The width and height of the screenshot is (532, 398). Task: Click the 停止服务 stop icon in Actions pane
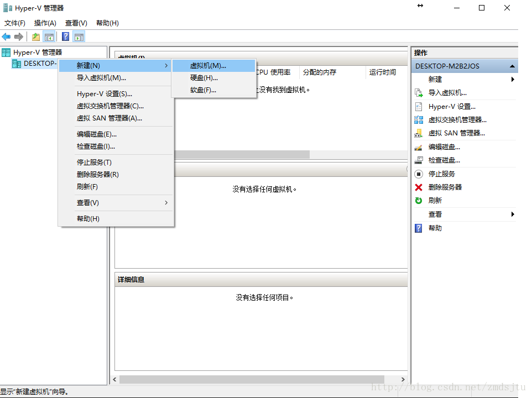click(x=419, y=174)
